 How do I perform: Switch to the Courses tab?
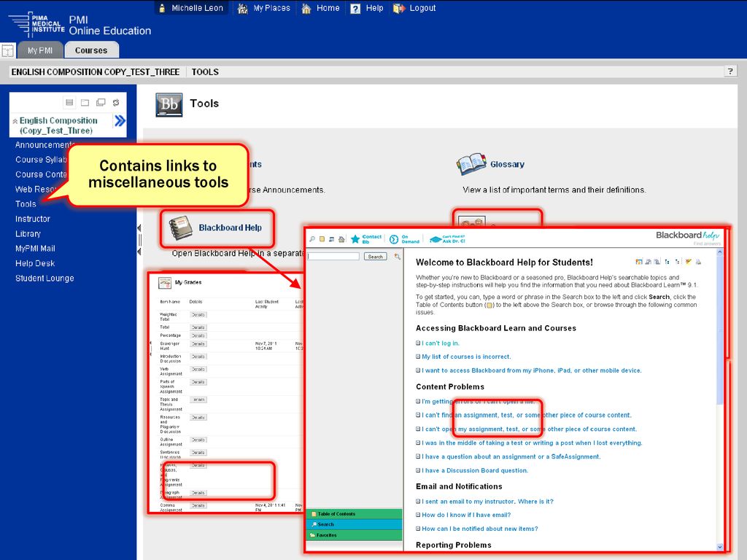(x=91, y=50)
